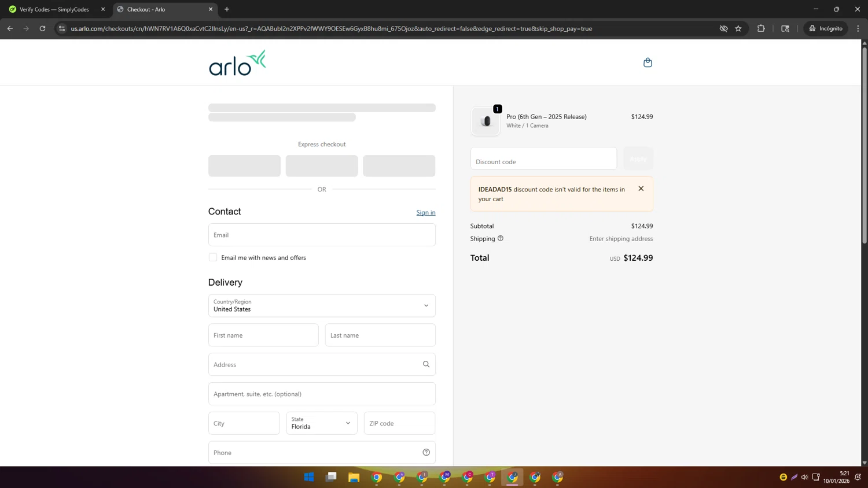Open the browser extensions puzzle icon
Viewport: 868px width, 488px height.
[x=761, y=28]
